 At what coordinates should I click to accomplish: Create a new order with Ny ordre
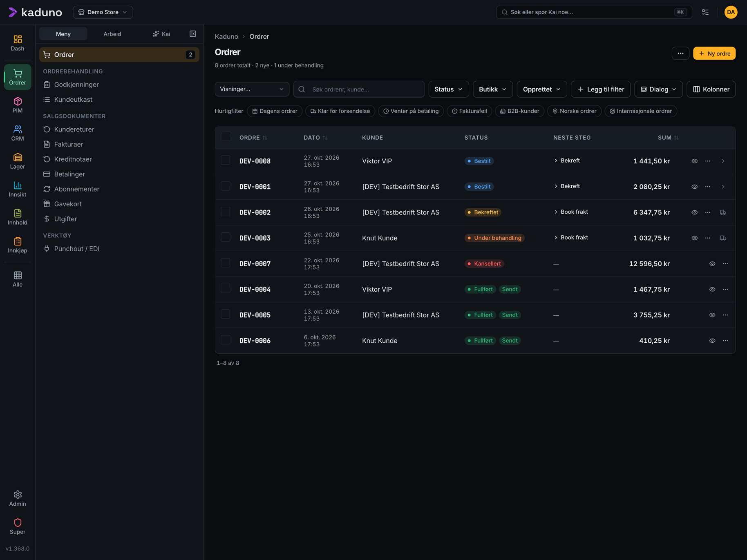coord(714,54)
